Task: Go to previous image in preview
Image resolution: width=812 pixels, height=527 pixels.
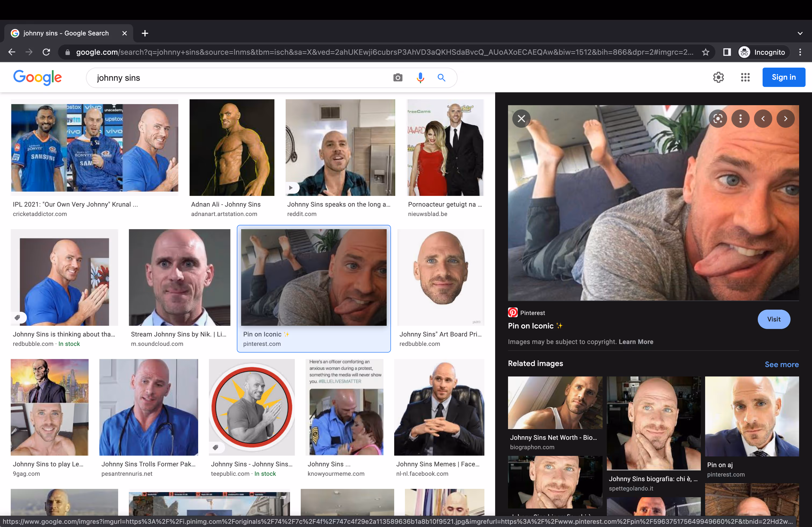Action: [763, 119]
